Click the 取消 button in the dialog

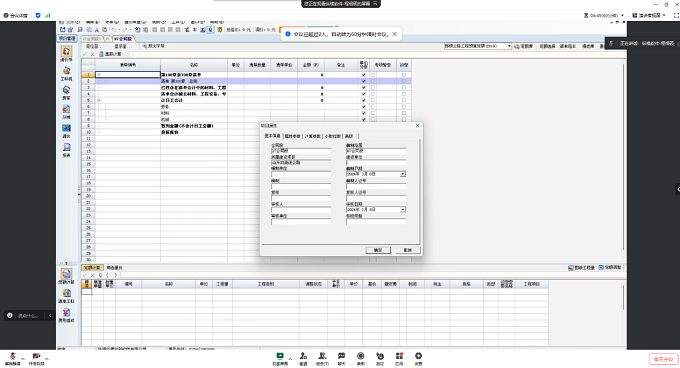click(408, 250)
